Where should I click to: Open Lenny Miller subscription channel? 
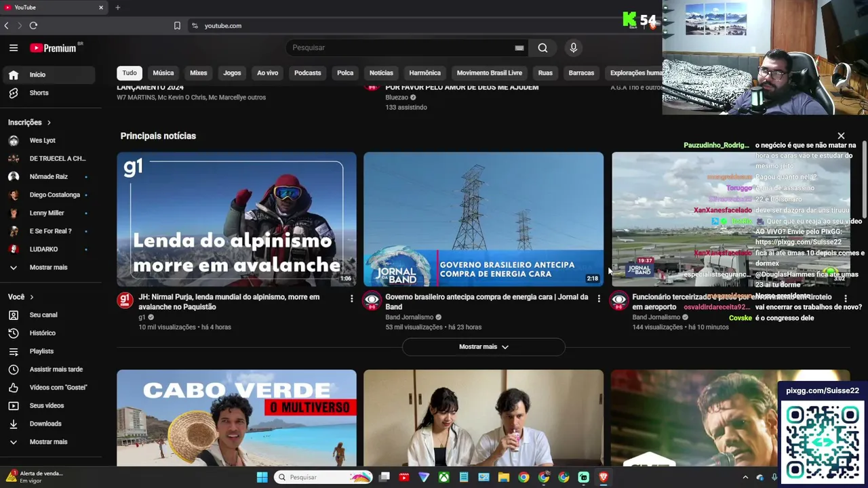pyautogui.click(x=49, y=213)
